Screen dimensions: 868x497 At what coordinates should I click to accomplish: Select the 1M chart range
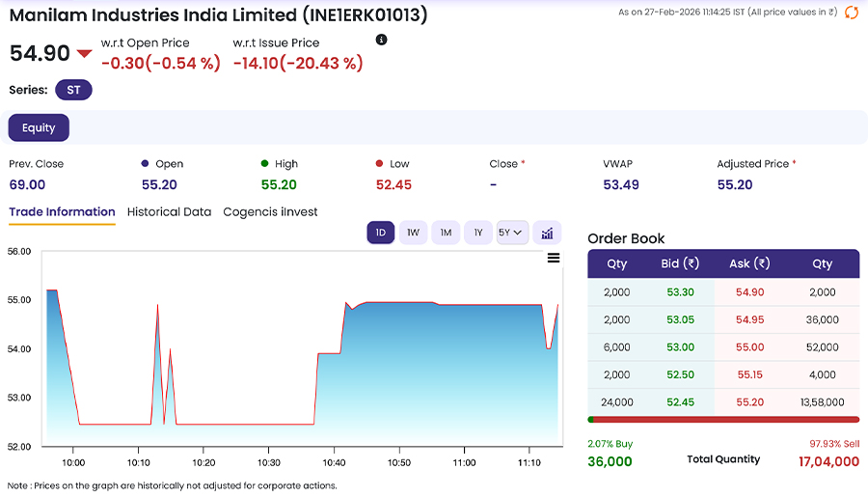(446, 233)
